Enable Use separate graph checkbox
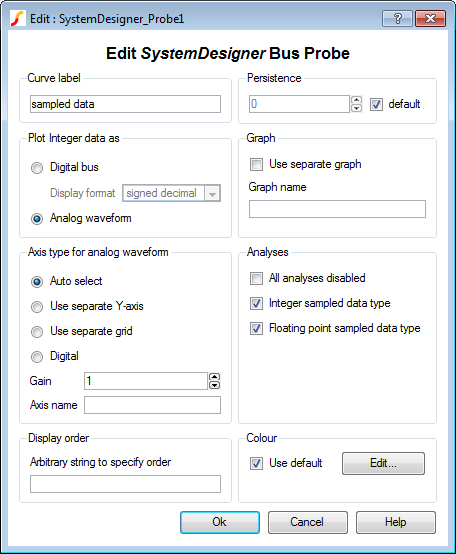The width and height of the screenshot is (456, 554). [256, 164]
